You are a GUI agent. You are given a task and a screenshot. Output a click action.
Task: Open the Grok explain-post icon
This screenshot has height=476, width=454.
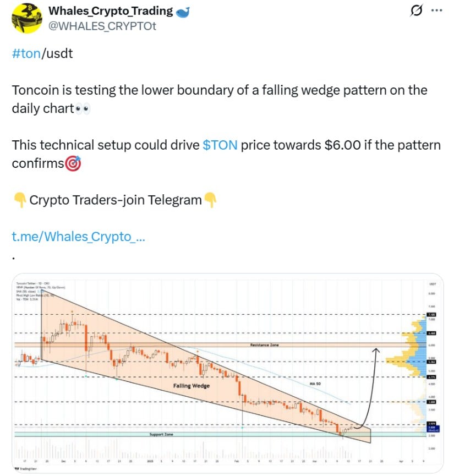coord(417,10)
